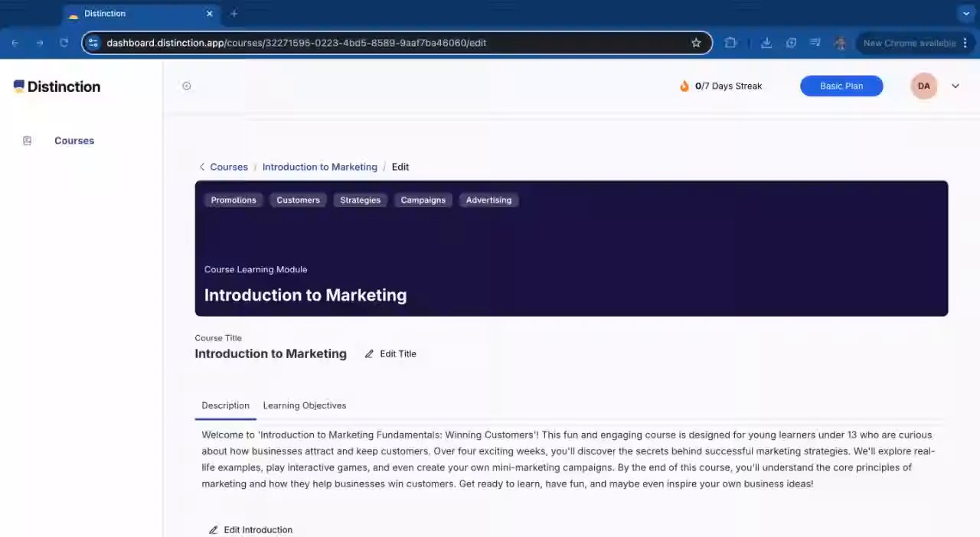
Task: Bookmark this page with the star icon
Action: (696, 43)
